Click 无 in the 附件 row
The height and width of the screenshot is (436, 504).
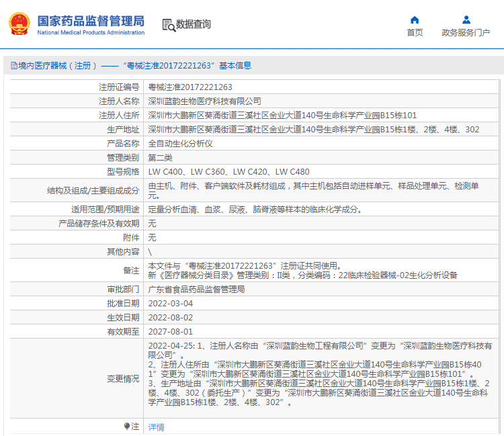(x=152, y=238)
